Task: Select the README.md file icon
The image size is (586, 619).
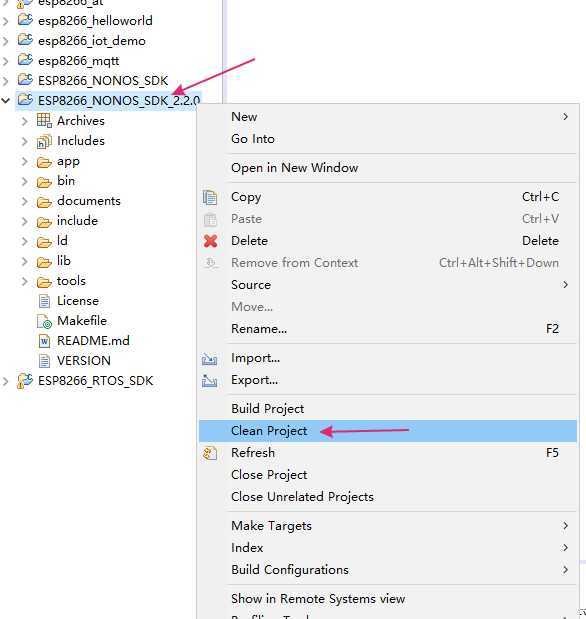Action: tap(44, 341)
